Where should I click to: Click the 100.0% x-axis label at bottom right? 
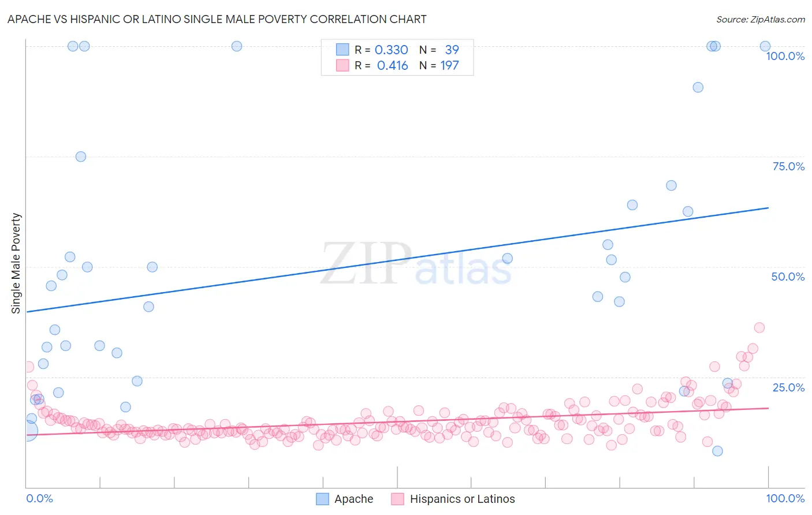coord(785,498)
